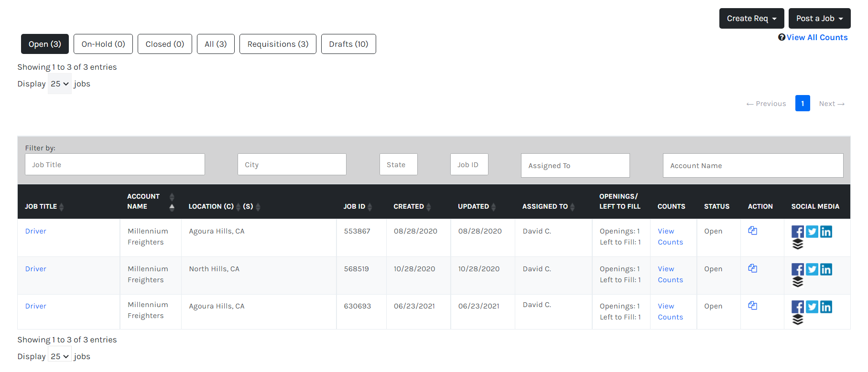The width and height of the screenshot is (868, 372).
Task: Focus the Assigned To filter field
Action: click(575, 165)
